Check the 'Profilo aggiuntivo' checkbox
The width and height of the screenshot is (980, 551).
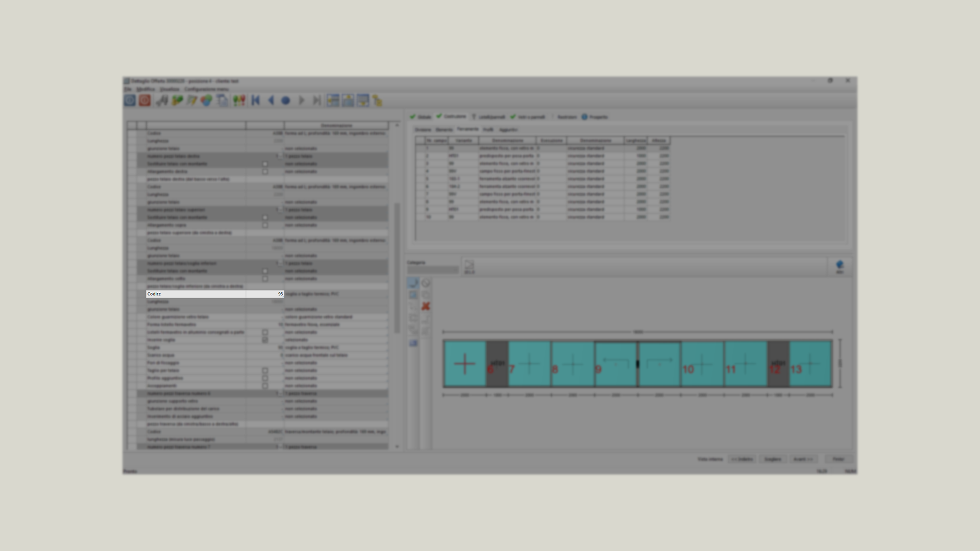tap(265, 378)
